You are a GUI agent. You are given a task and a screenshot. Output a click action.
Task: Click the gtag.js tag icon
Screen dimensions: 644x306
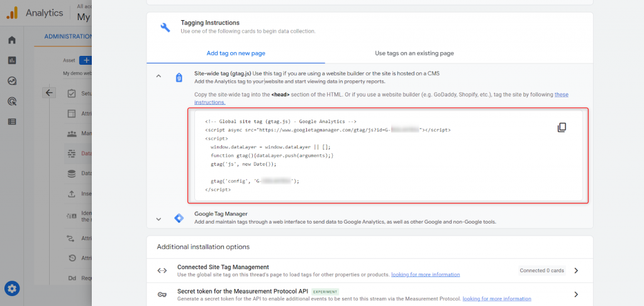coord(179,77)
